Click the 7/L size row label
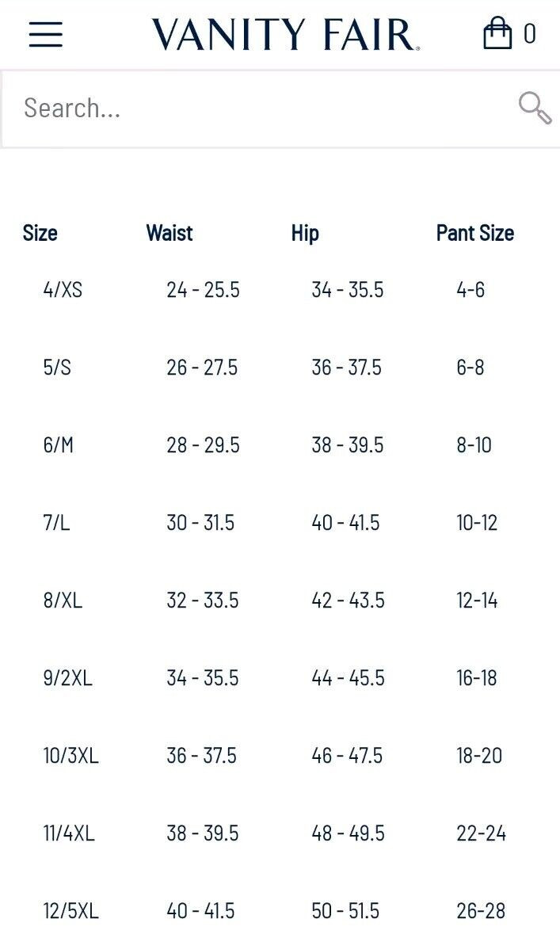Viewport: 560px width, 938px height. coord(56,523)
